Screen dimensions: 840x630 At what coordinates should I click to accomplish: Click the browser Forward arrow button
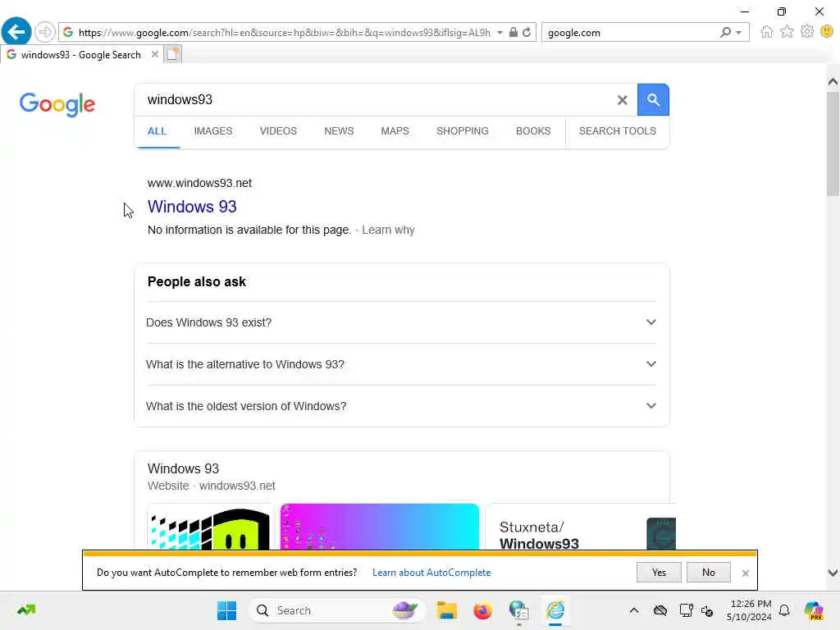tap(45, 32)
